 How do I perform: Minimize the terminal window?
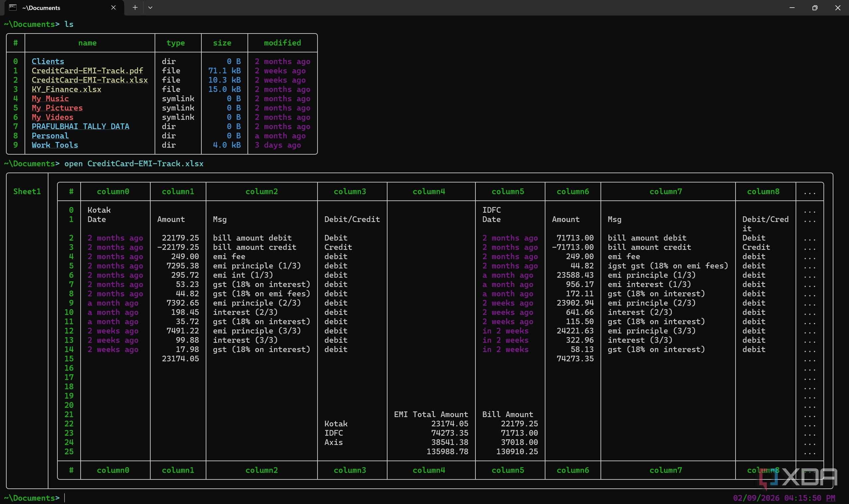pos(792,8)
